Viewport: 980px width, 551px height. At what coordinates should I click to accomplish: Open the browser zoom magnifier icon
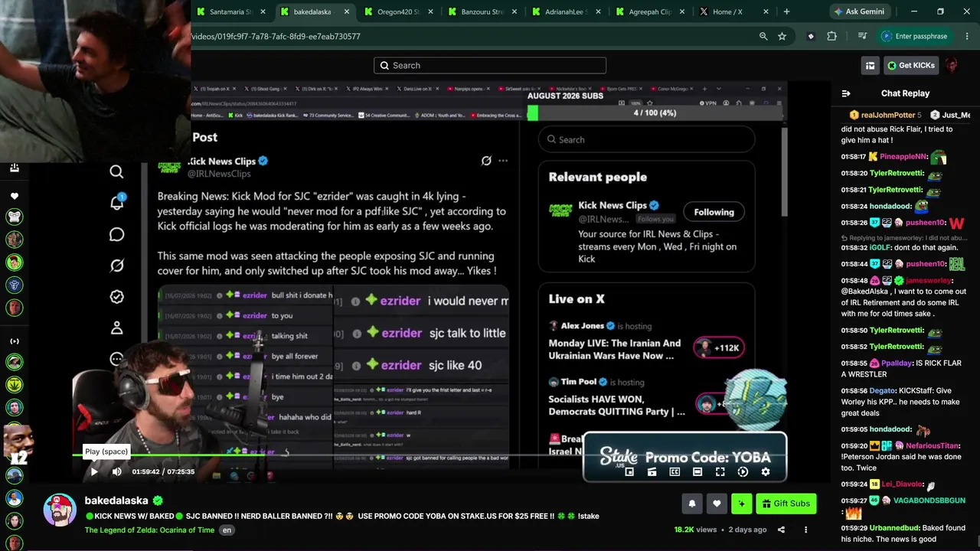click(763, 36)
